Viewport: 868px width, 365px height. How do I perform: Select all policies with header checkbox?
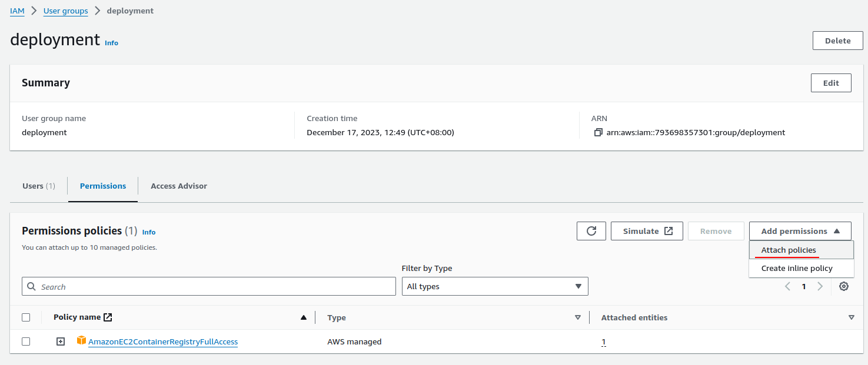26,317
